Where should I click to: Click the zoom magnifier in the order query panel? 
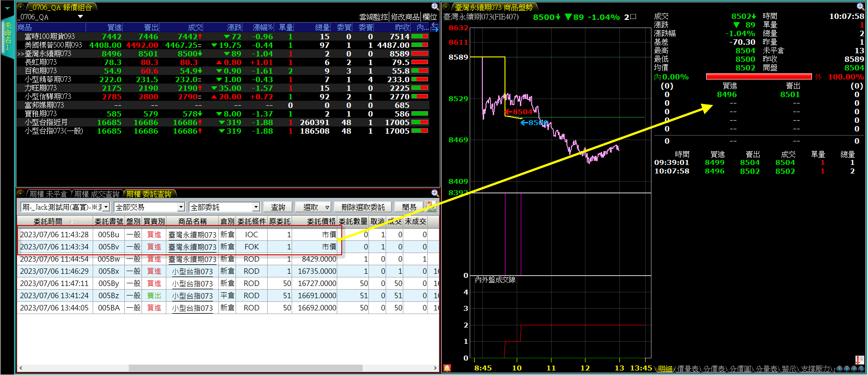coord(434,193)
